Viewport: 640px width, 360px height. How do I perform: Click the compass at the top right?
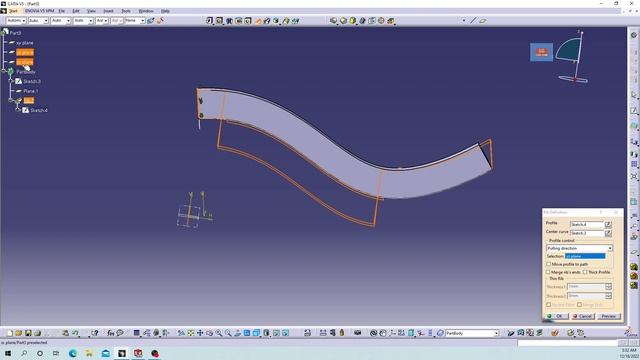tap(572, 57)
